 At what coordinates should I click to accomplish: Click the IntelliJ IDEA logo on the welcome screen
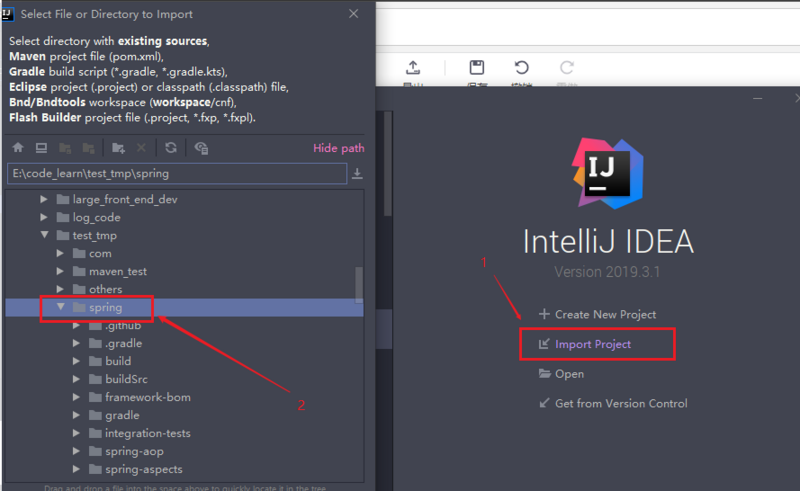point(608,174)
